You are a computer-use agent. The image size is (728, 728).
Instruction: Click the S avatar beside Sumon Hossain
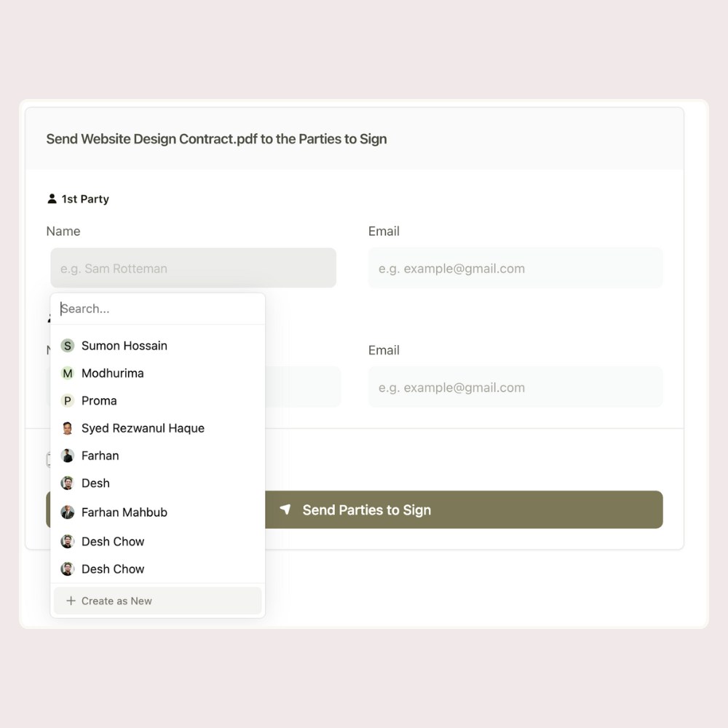pyautogui.click(x=67, y=345)
